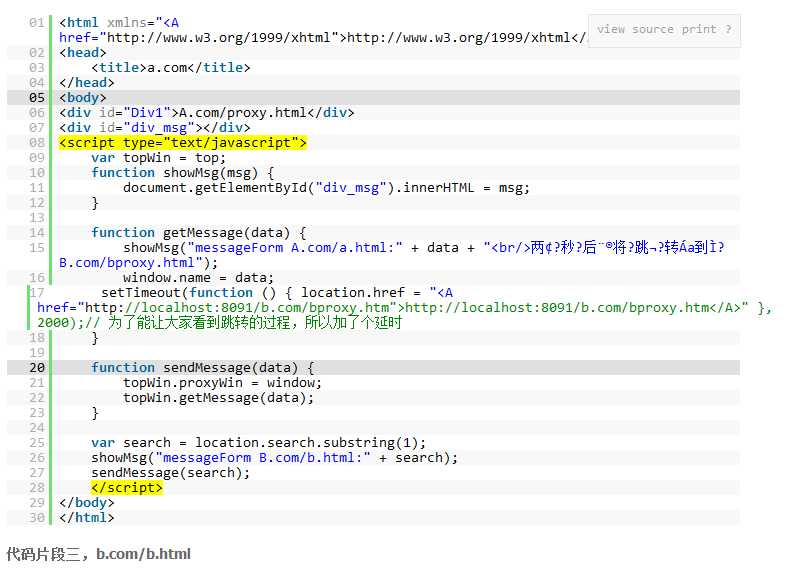Click 'topWin.proxyWin = window;' line
799x572 pixels.
pos(222,383)
